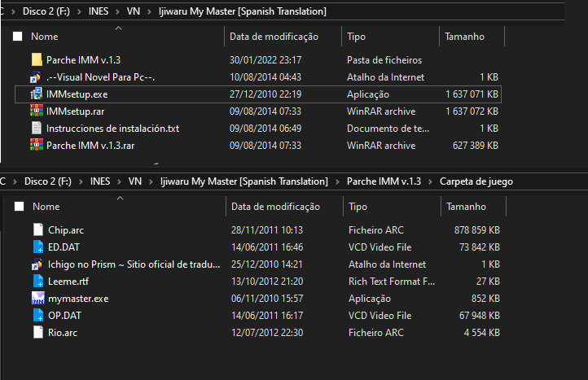Go to VN in bottom address bar
This screenshot has height=380, width=588.
135,181
